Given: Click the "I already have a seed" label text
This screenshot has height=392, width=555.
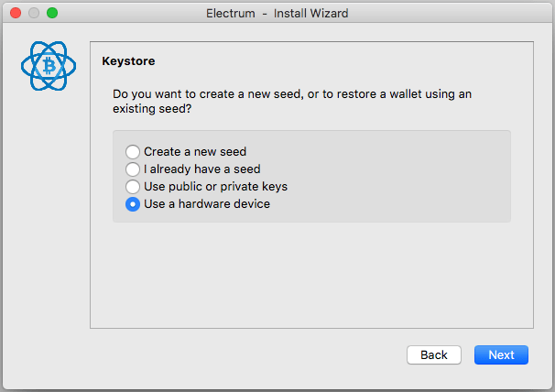Looking at the screenshot, I should (x=202, y=169).
